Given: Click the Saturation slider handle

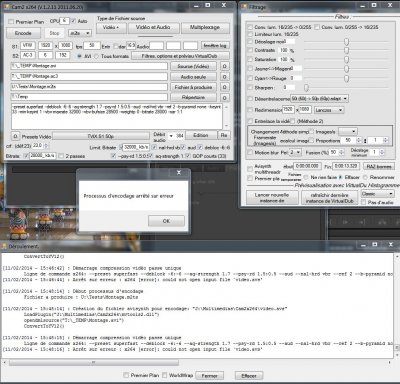Looking at the screenshot, I should pos(347,59).
